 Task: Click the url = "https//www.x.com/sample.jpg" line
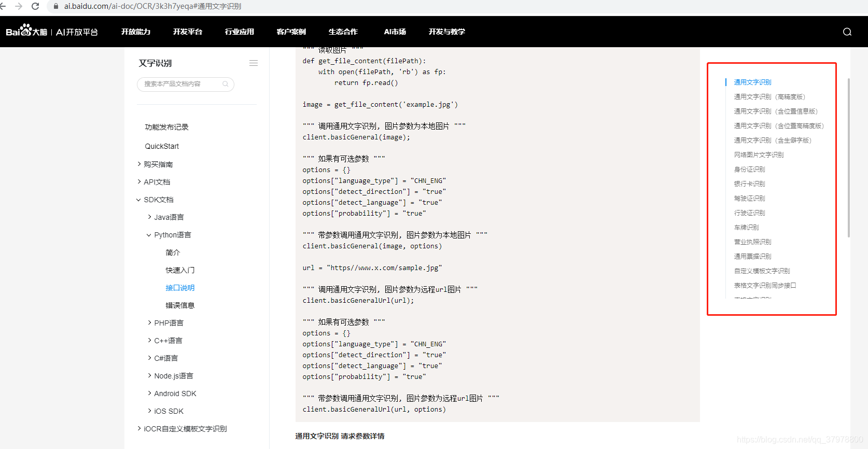point(372,268)
